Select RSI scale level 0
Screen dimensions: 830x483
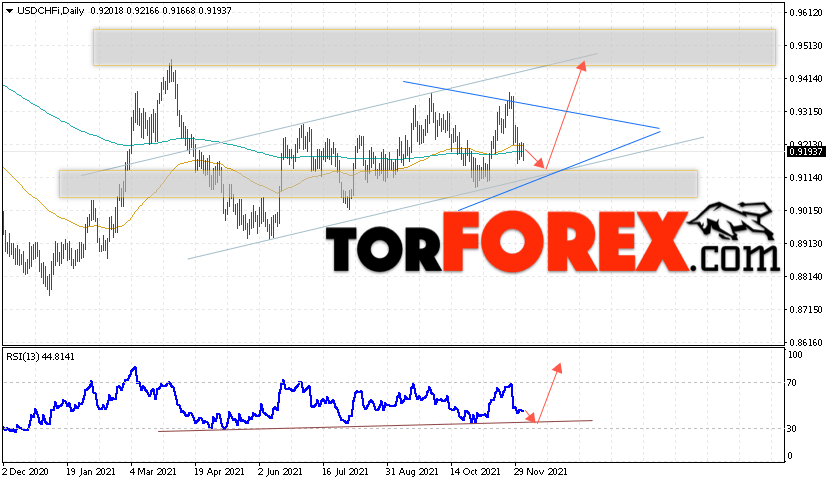[x=790, y=456]
